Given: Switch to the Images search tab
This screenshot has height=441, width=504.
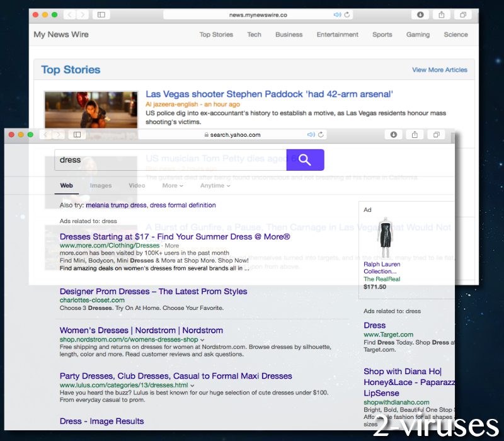Looking at the screenshot, I should pos(101,185).
